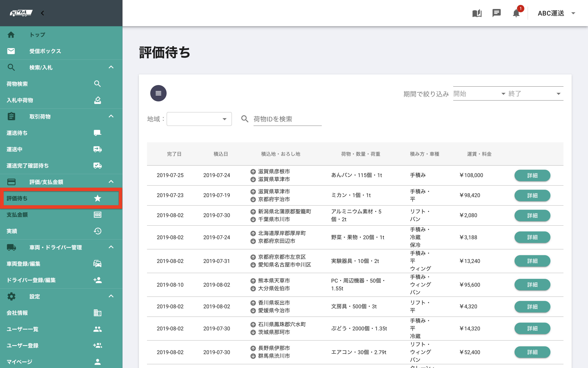Viewport: 588px width, 368px height.
Task: Click the 運賃・料金 column header
Action: [x=479, y=154]
